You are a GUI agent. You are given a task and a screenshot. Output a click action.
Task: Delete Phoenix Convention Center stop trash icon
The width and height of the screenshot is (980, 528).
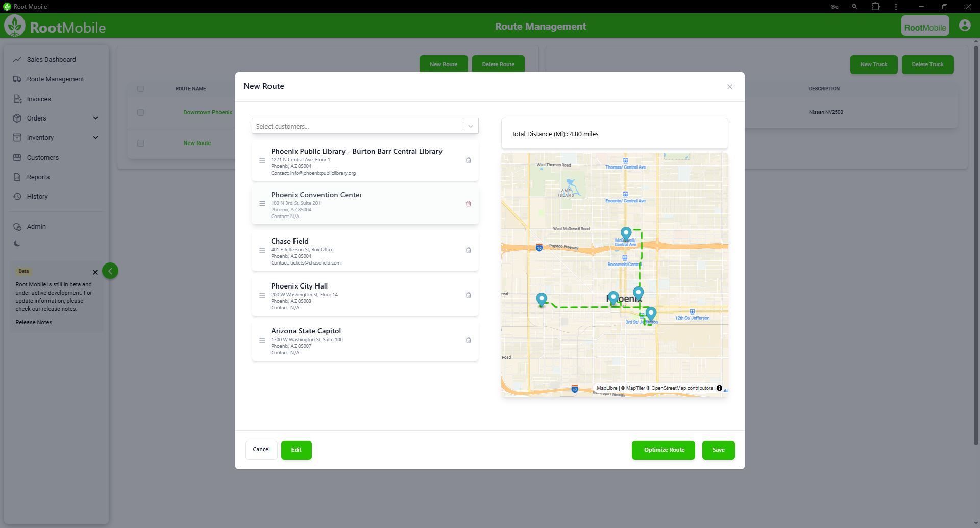tap(468, 204)
